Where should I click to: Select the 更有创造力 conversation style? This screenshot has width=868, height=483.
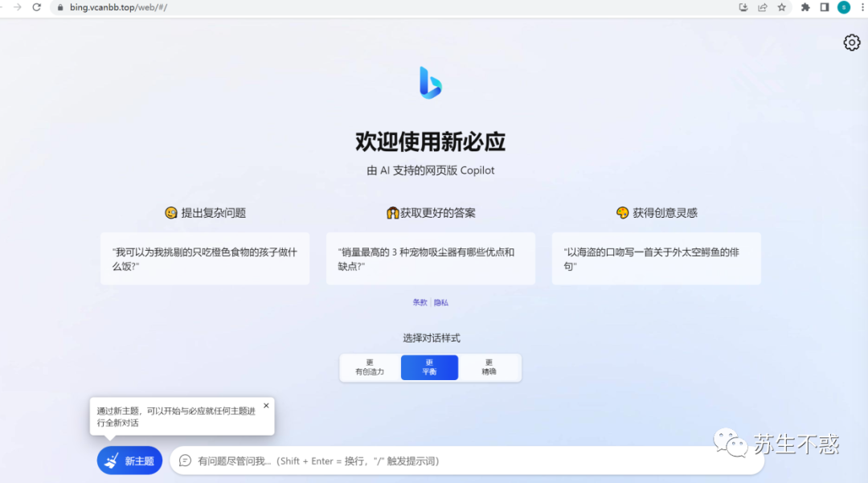coord(371,367)
